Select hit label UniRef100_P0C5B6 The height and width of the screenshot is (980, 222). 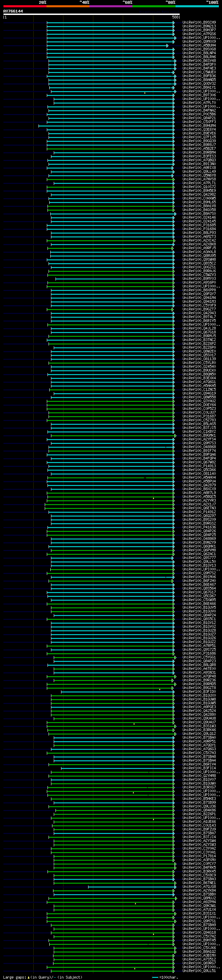coord(199,114)
